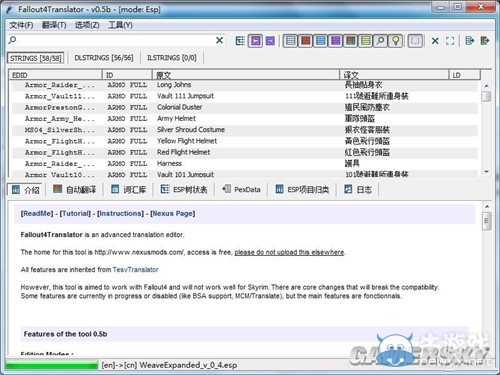
Task: Toggle the magnifier filter toolbar button
Action: click(x=380, y=41)
